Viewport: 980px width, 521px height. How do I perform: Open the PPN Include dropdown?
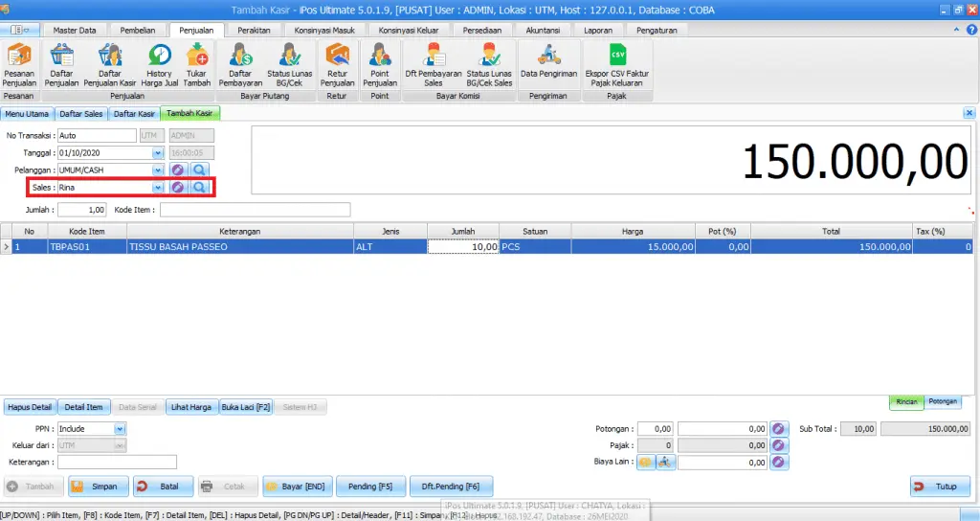point(120,429)
